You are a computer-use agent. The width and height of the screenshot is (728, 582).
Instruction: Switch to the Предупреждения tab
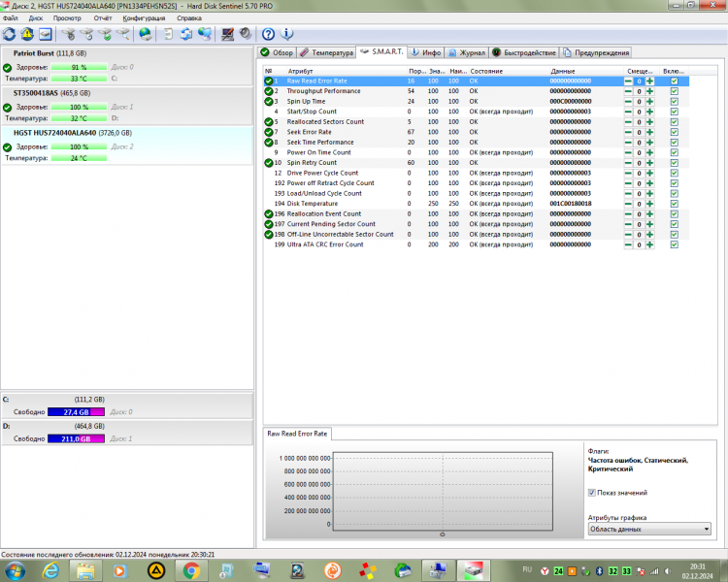(596, 52)
